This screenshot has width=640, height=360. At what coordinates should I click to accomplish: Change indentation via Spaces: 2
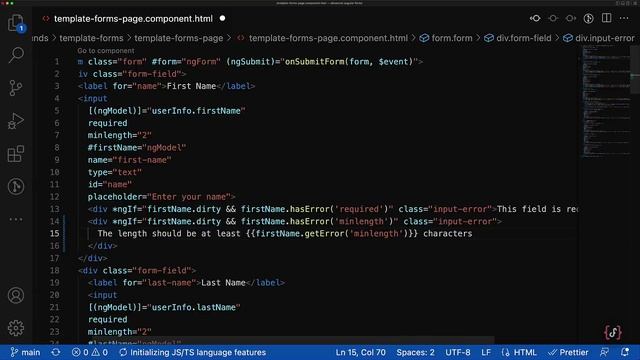[415, 352]
